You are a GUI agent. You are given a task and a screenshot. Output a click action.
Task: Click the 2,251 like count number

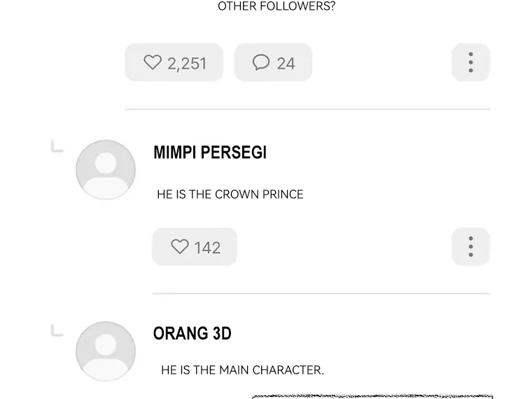click(x=187, y=64)
